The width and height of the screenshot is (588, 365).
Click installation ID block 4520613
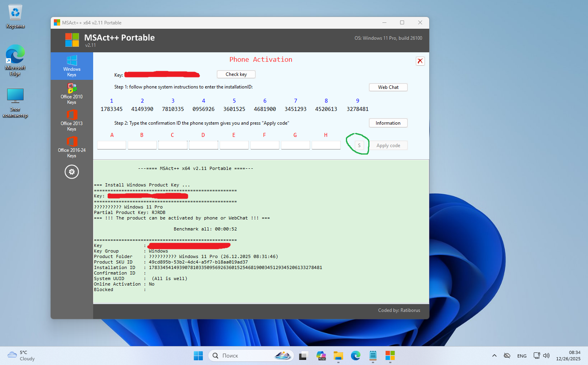326,109
